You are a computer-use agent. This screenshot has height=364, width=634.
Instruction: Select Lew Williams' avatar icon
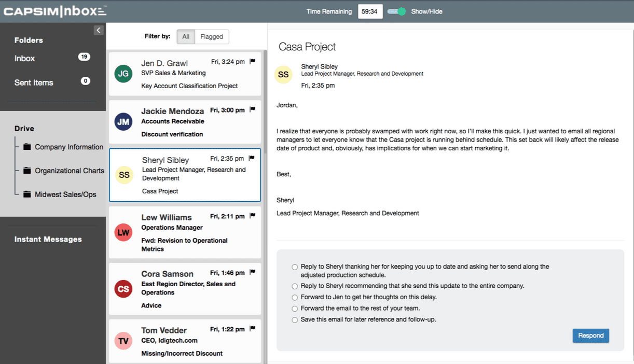coord(123,232)
